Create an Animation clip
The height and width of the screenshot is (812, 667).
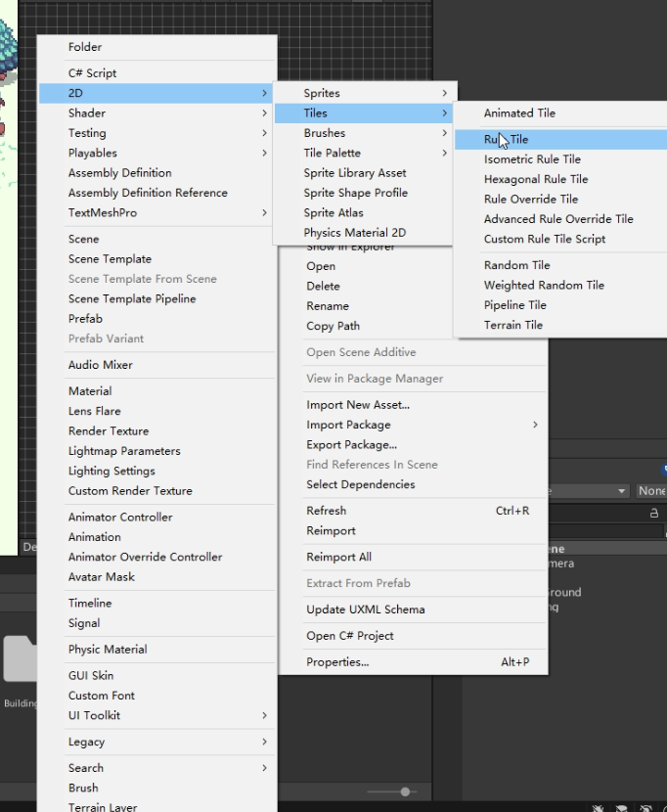coord(156,537)
